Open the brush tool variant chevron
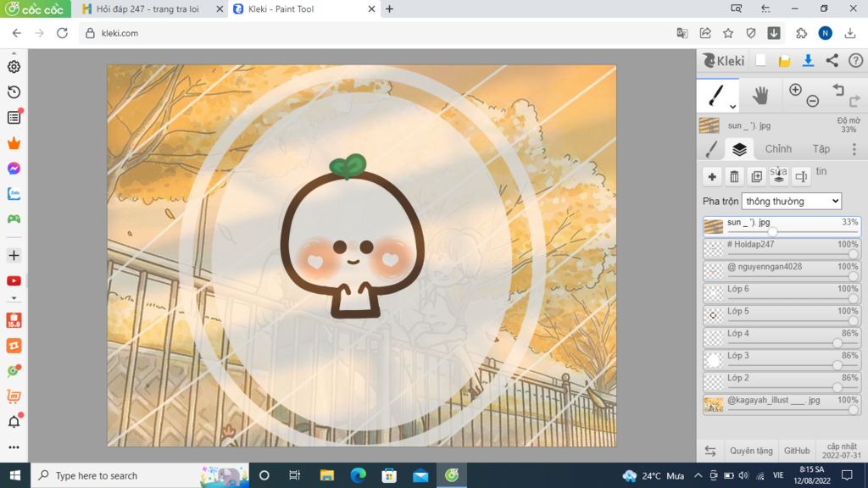The height and width of the screenshot is (488, 868). [x=732, y=107]
